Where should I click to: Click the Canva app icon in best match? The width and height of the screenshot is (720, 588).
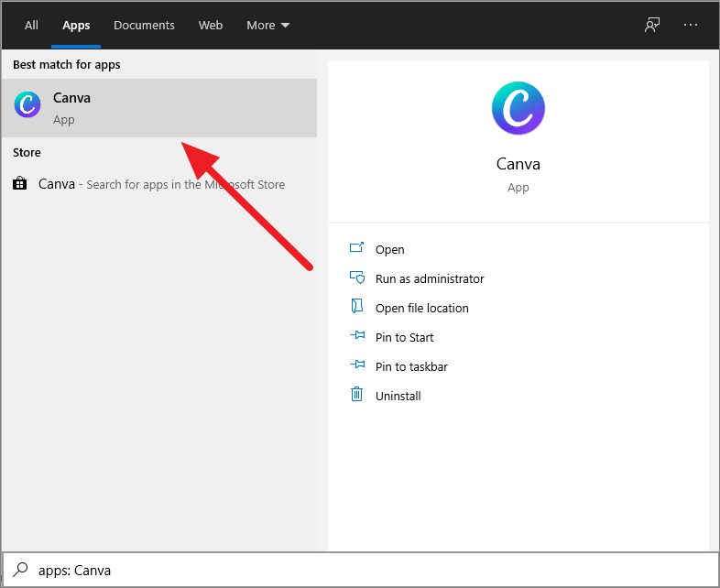pyautogui.click(x=27, y=104)
